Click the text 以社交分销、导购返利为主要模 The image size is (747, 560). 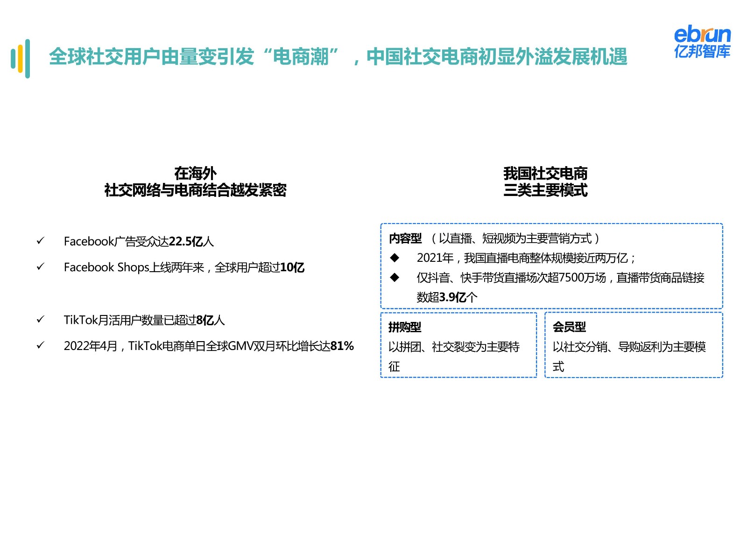(x=629, y=347)
